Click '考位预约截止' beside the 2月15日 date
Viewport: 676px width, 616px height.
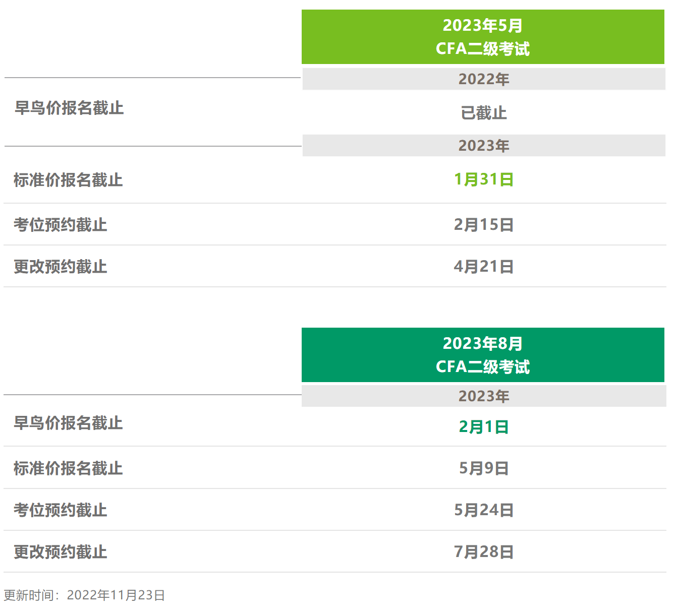coord(61,225)
